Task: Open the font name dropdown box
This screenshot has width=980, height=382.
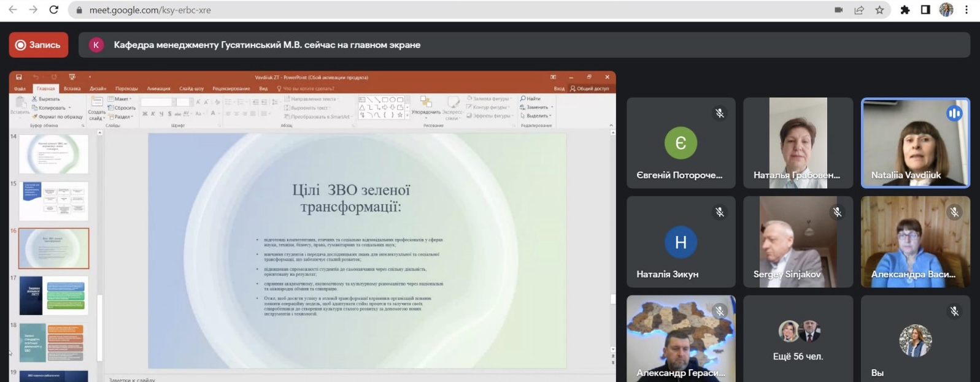Action: (x=158, y=102)
